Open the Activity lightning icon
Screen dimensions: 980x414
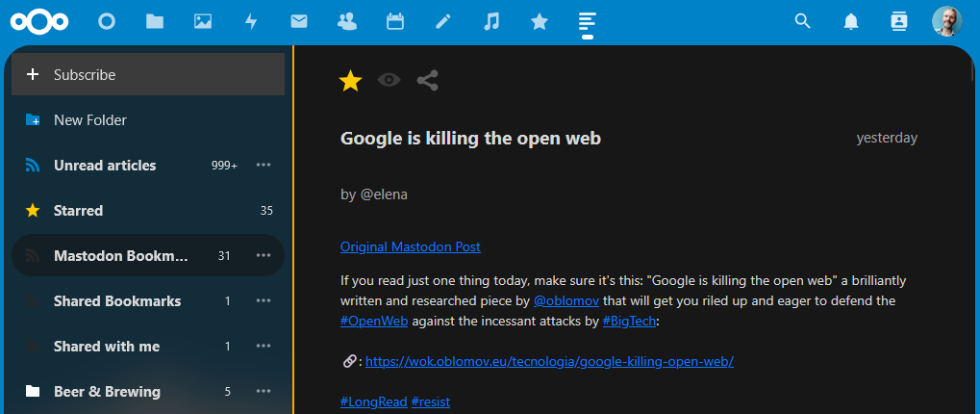[x=251, y=22]
